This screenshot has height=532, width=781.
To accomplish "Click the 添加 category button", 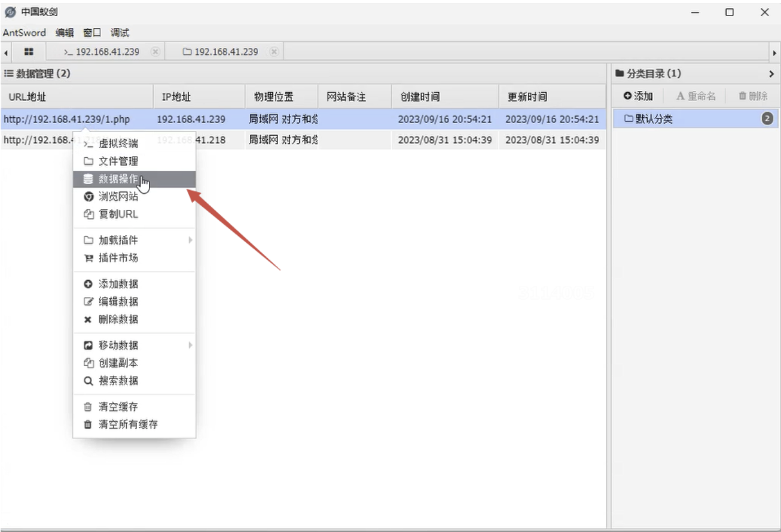I will pyautogui.click(x=638, y=96).
